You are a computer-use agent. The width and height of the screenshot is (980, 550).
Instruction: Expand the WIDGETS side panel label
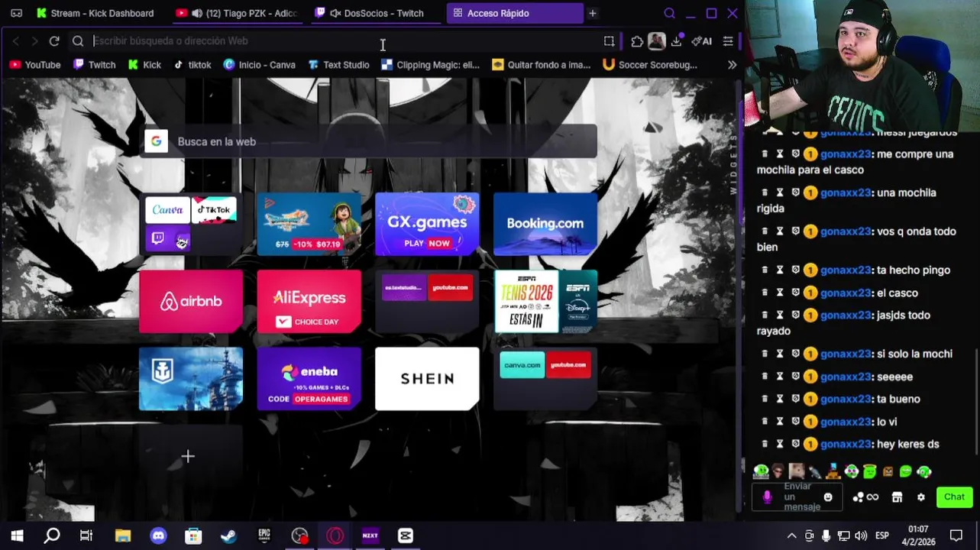tap(733, 164)
